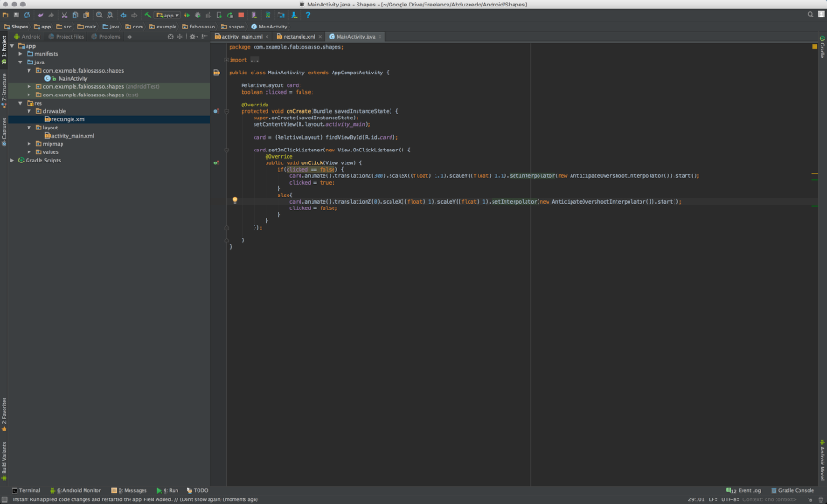This screenshot has height=504, width=827.
Task: Click the Open folder toolbar icon
Action: 6,16
